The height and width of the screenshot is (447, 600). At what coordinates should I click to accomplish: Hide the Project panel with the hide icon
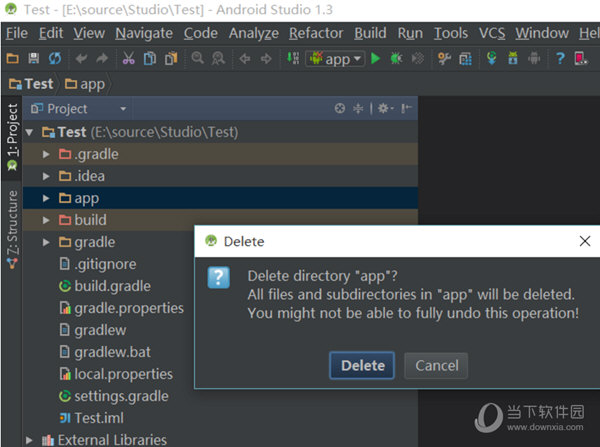[406, 109]
